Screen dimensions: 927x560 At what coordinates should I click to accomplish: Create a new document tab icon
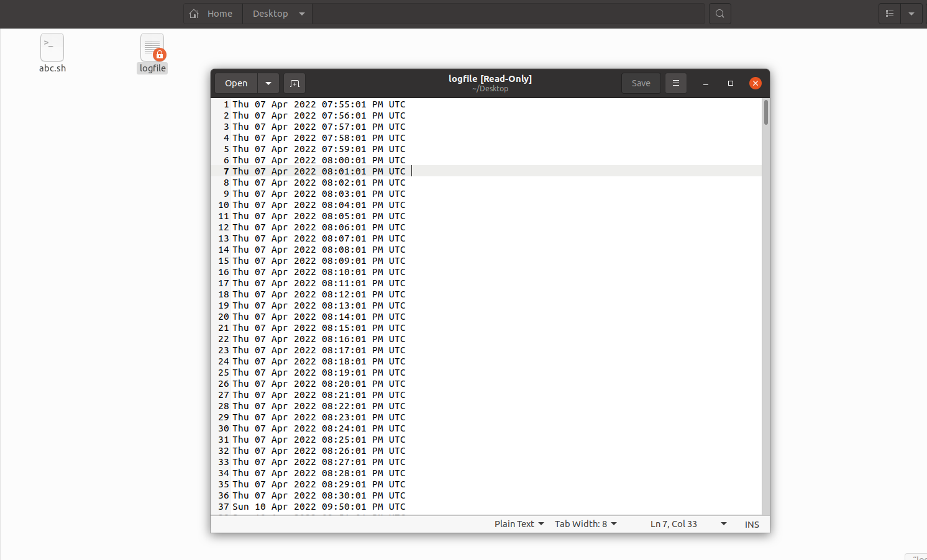(295, 83)
